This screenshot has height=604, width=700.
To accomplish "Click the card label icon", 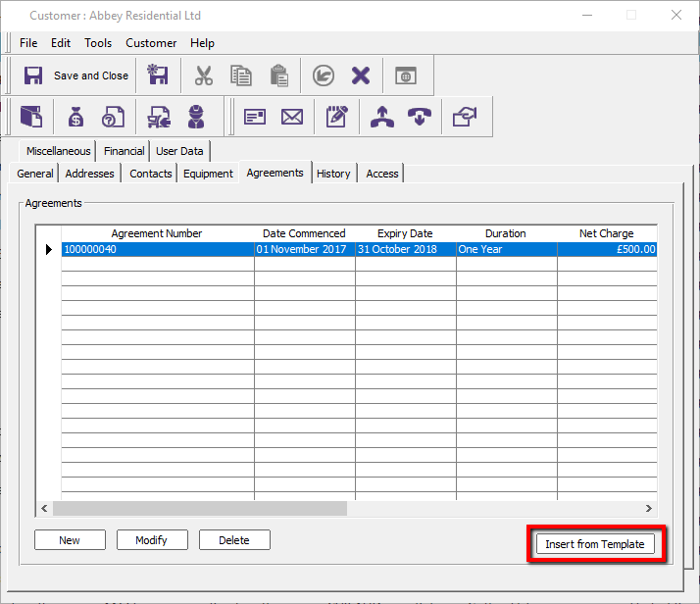I will [x=255, y=117].
